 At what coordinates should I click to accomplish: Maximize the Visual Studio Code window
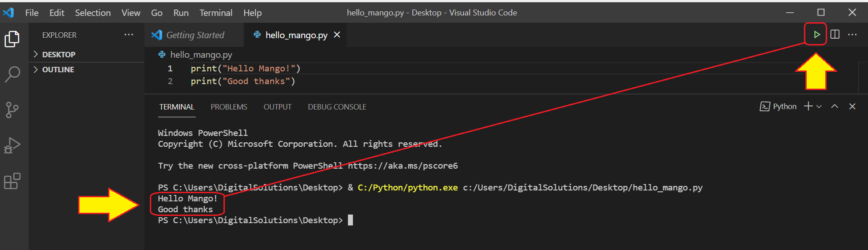pos(821,13)
